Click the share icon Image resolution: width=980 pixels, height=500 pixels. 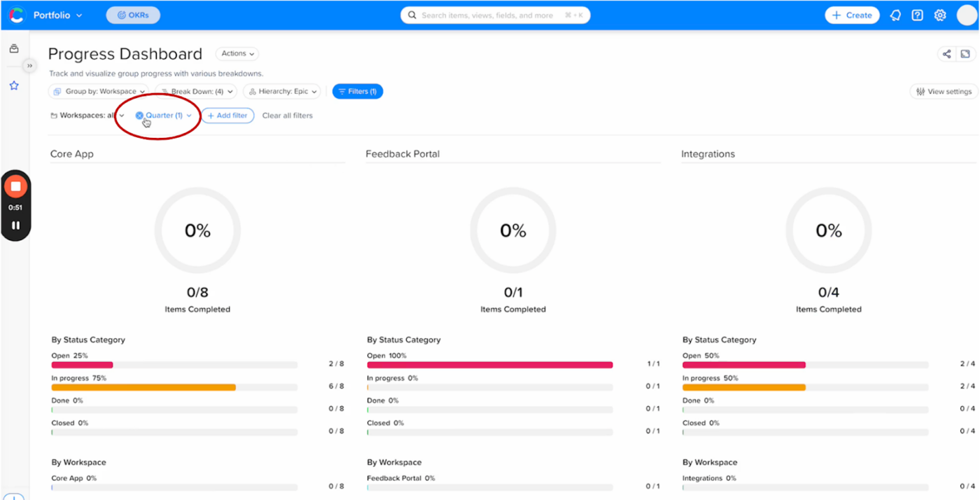[946, 54]
